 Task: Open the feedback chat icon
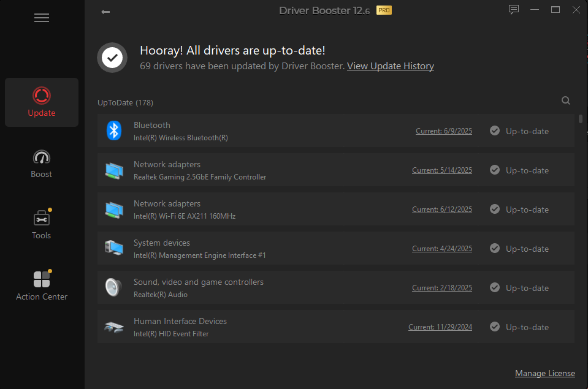513,9
